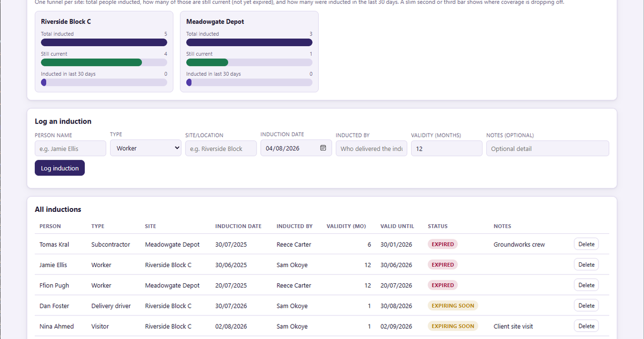
Task: Click induction date 20/07/2025
Action: tap(231, 285)
